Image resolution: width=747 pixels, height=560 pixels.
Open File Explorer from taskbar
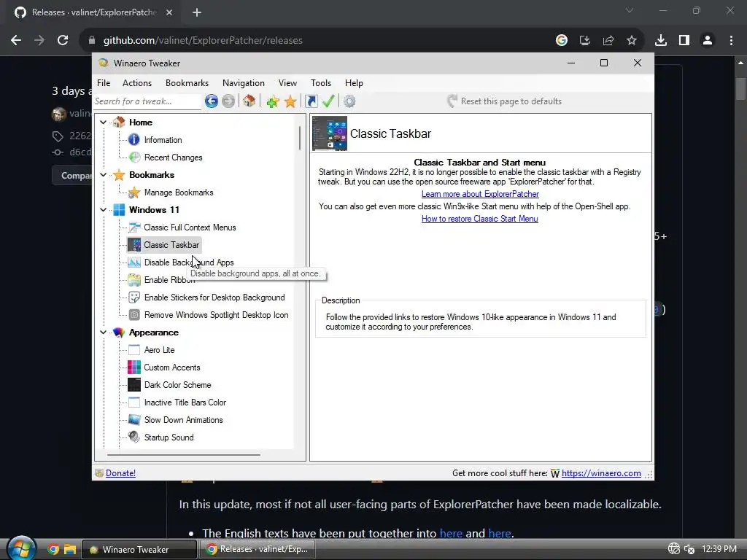click(x=70, y=550)
